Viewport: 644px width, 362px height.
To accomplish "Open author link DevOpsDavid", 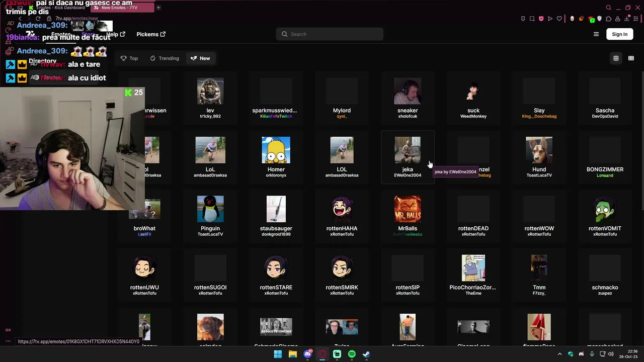I will pyautogui.click(x=605, y=116).
